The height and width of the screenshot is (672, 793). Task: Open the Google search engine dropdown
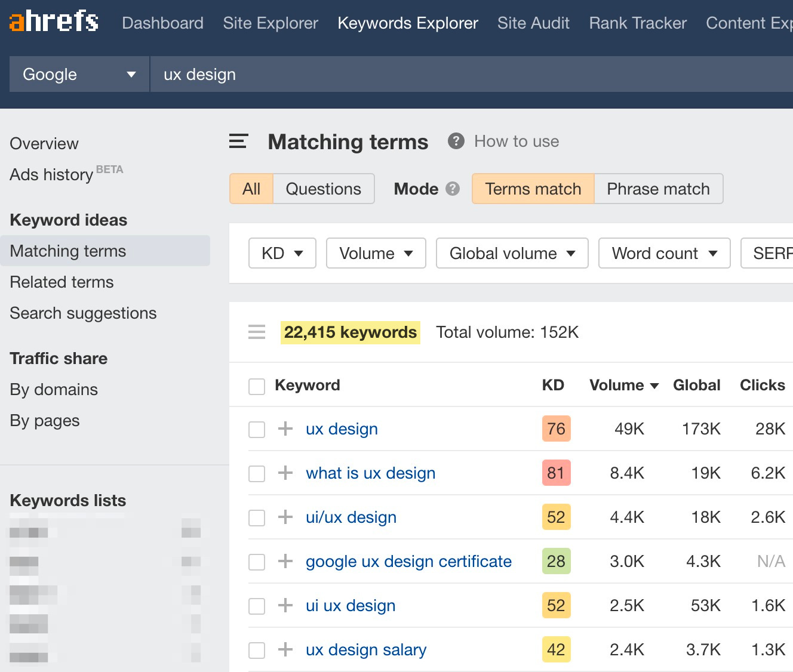coord(78,74)
